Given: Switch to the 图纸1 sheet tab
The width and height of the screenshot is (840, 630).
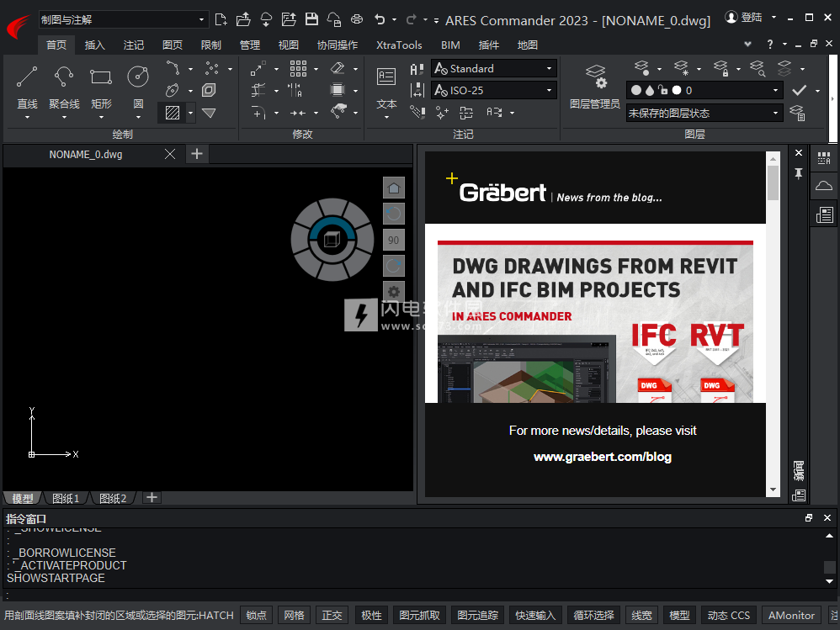Looking at the screenshot, I should (66, 498).
